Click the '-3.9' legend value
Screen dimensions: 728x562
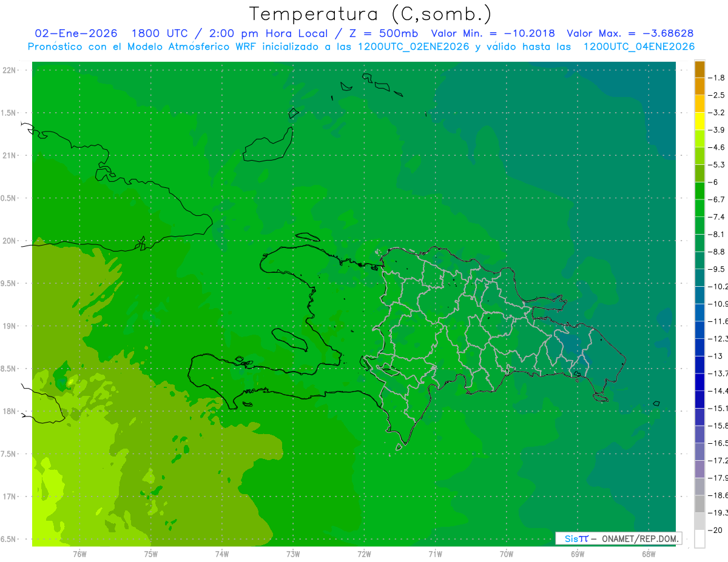coord(716,130)
